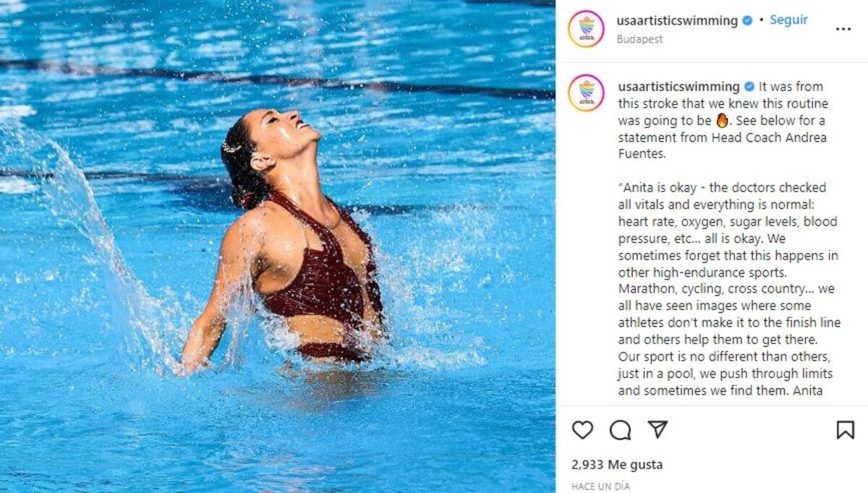
Task: Open usaartisticswimming username in the caption
Action: (678, 87)
